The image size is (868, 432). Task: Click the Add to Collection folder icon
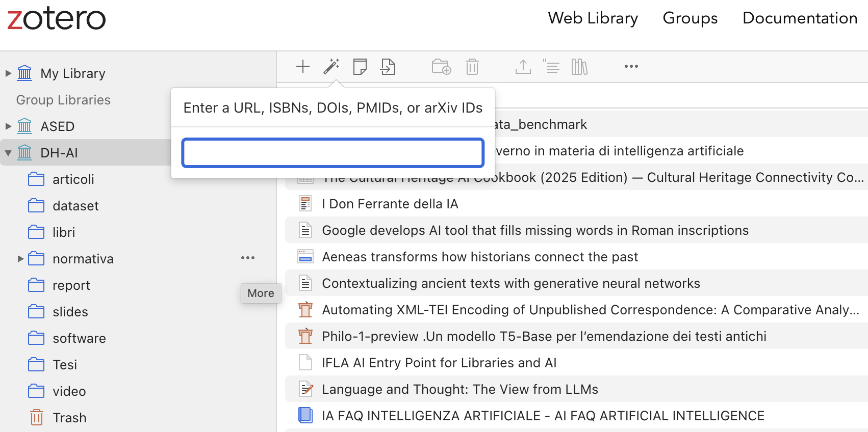442,66
